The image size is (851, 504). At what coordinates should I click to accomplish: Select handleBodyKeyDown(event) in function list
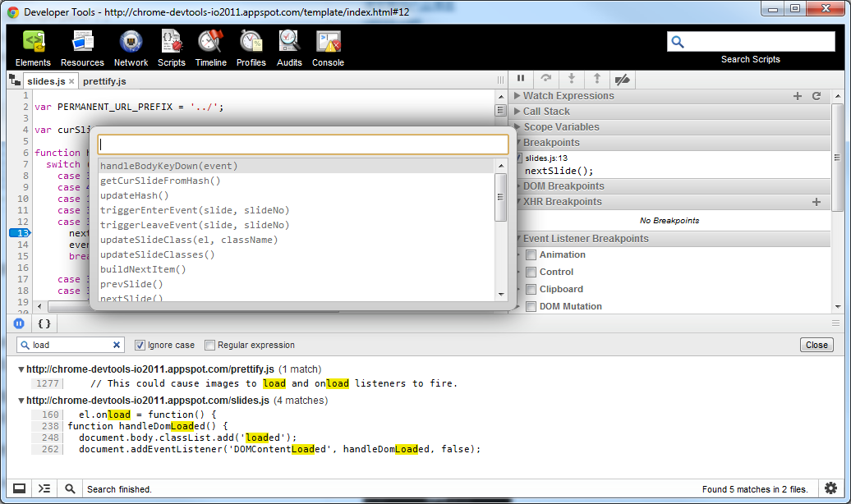[x=296, y=166]
